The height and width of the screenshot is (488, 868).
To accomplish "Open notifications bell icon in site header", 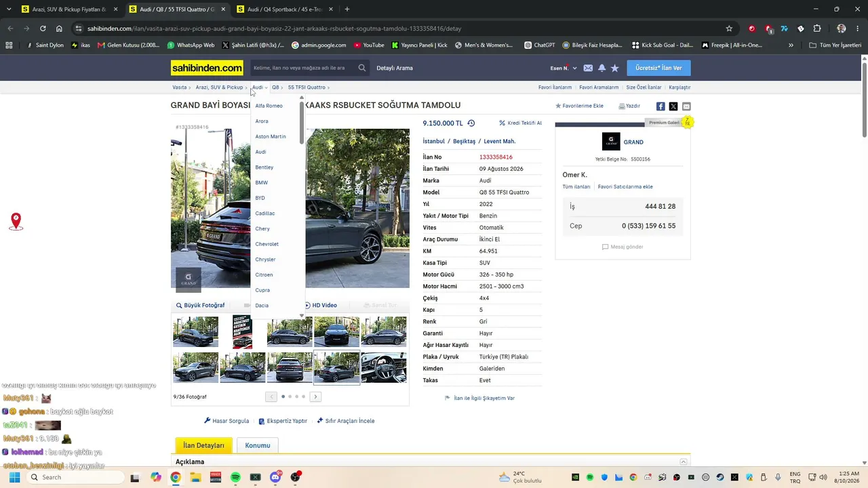I will (601, 68).
